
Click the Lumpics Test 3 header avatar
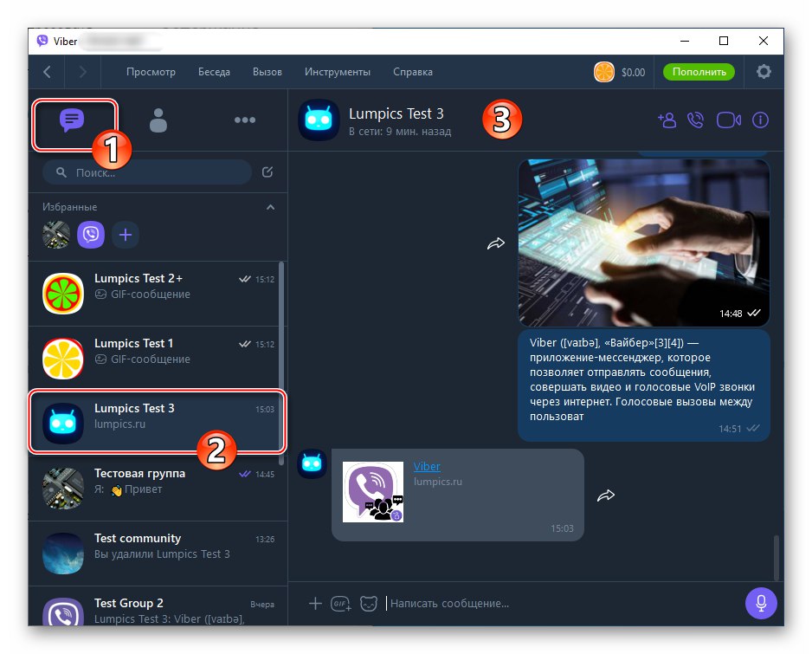[319, 120]
